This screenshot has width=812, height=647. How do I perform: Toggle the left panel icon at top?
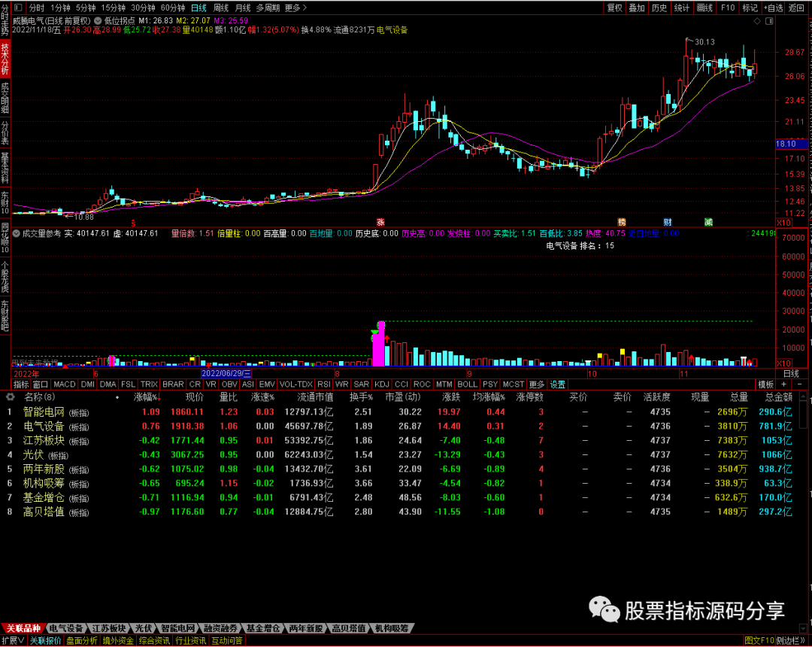pyautogui.click(x=18, y=8)
